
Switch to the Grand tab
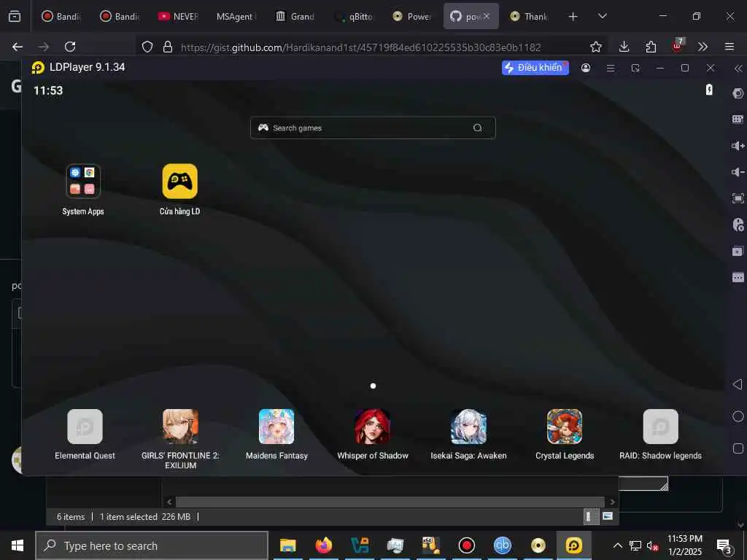tap(295, 16)
